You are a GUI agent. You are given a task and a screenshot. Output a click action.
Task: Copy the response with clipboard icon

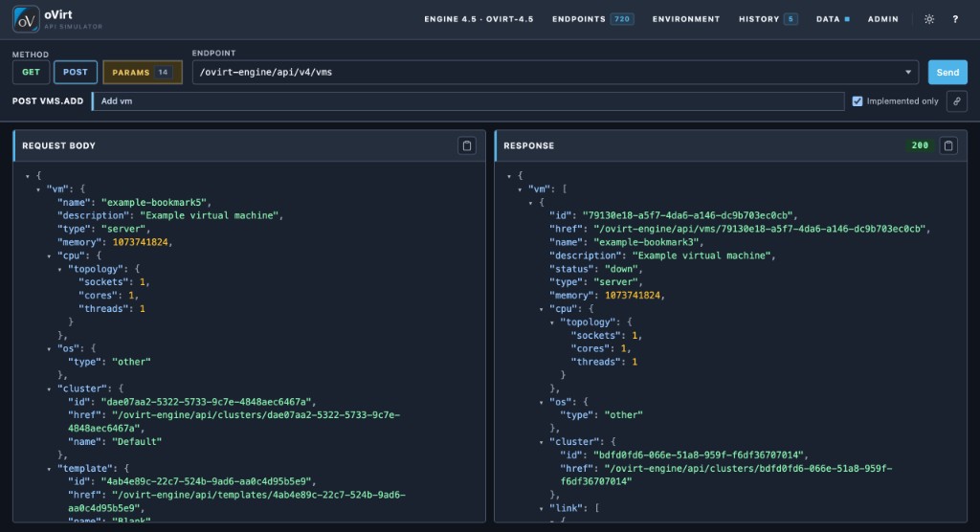coord(948,145)
